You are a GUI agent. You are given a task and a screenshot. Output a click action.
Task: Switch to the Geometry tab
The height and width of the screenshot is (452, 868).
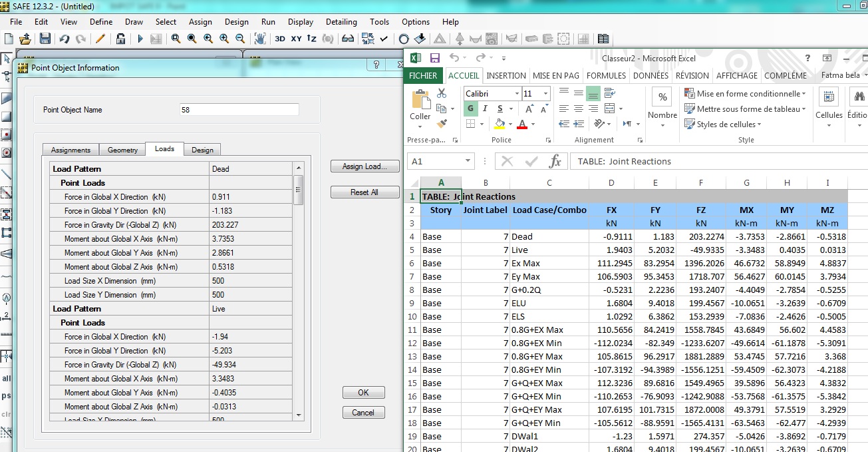coord(123,150)
